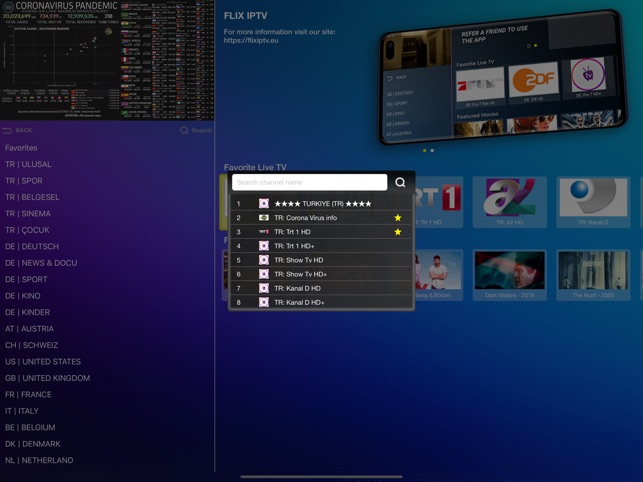Open the BE | BELGIUM category
Viewport: 643px width, 482px height.
pyautogui.click(x=30, y=427)
